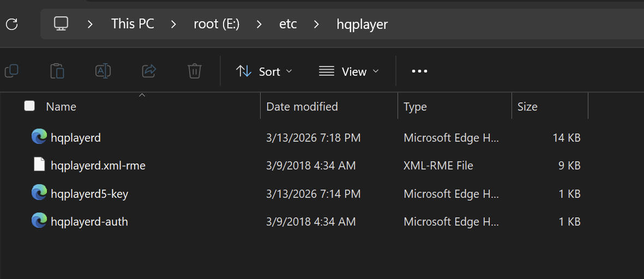The image size is (644, 279).
Task: Toggle the select-all checkbox beside Name
Action: tap(29, 106)
